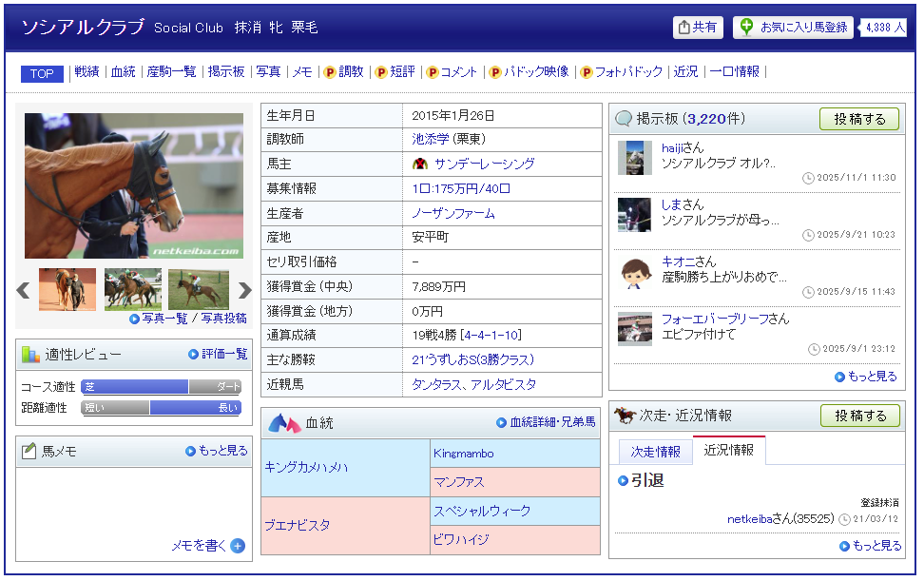Select the 血統 navigation item
The image size is (924, 581).
123,72
